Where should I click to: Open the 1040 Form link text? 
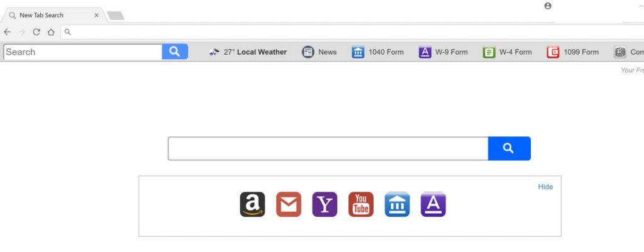point(386,52)
